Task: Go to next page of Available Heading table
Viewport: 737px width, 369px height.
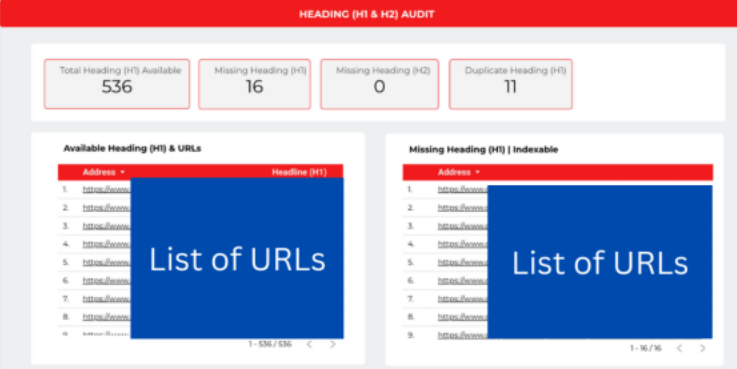Action: (333, 344)
